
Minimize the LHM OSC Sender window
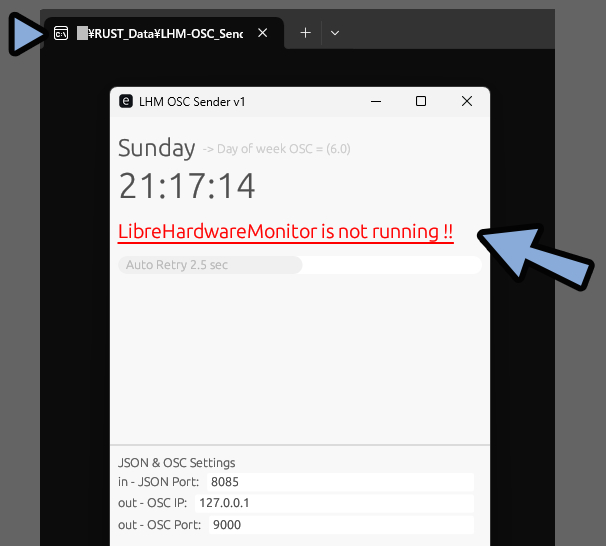[376, 102]
